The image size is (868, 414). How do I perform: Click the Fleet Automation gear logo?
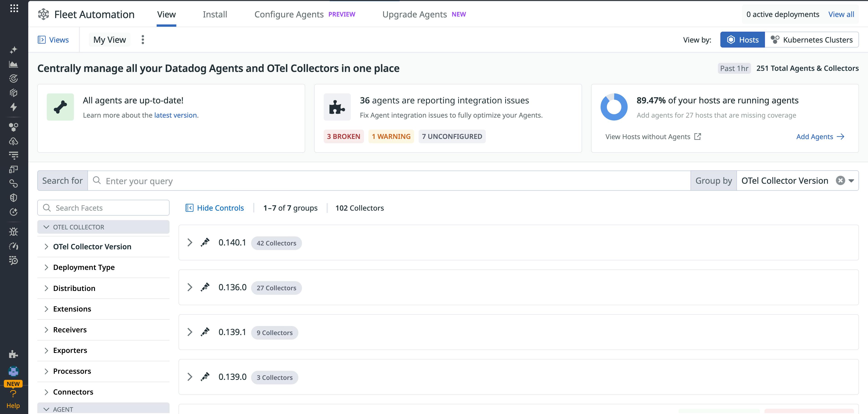(43, 14)
